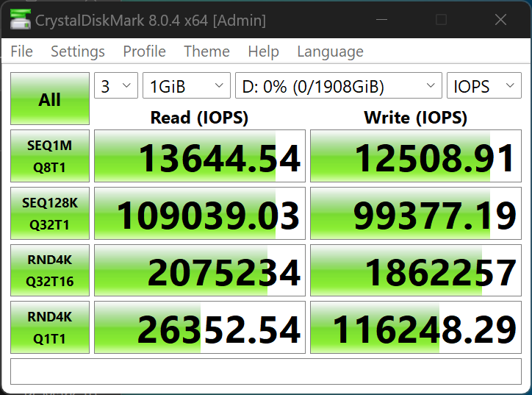Screen dimensions: 532x395
Task: Click the RND4K Q1T1 write value 116248.29
Action: coord(416,327)
